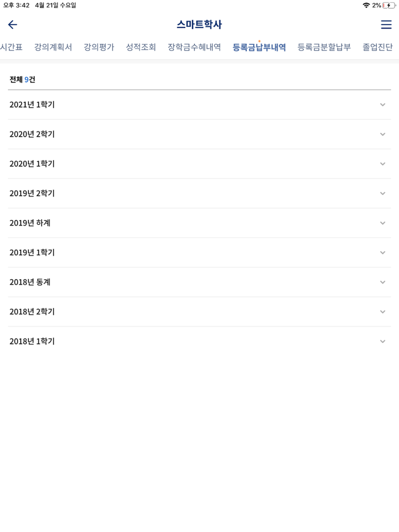Open the 등록금분할납부 tab
Viewport: 399px width, 532px height.
[324, 48]
